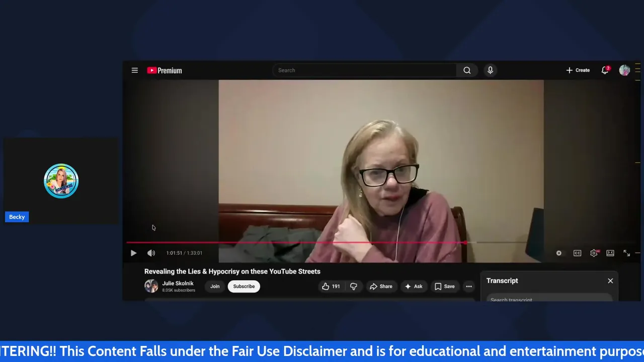The image size is (644, 362).
Task: Click the video title text
Action: tap(232, 271)
